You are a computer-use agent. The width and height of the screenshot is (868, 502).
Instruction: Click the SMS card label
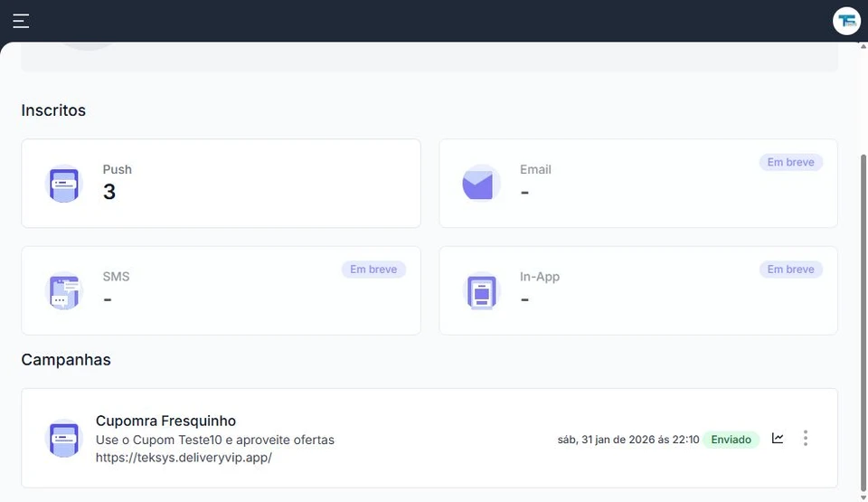pos(117,277)
